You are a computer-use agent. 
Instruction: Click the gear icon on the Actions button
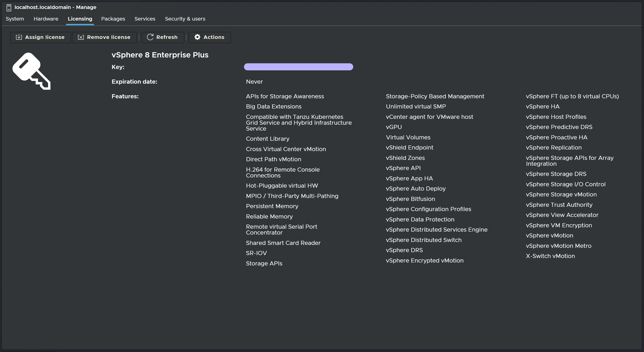[197, 37]
